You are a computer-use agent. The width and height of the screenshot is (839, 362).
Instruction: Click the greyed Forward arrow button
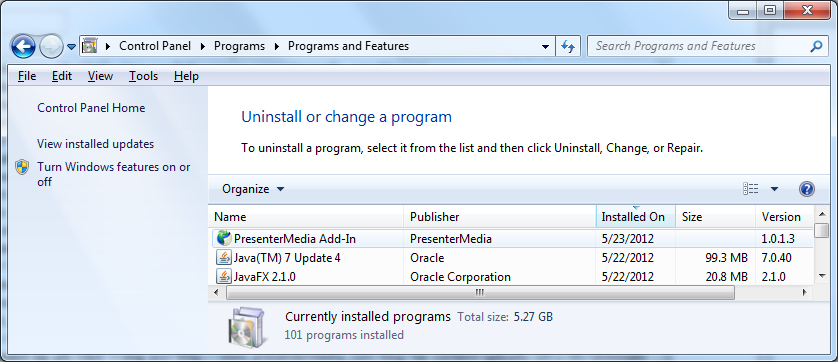coord(52,47)
